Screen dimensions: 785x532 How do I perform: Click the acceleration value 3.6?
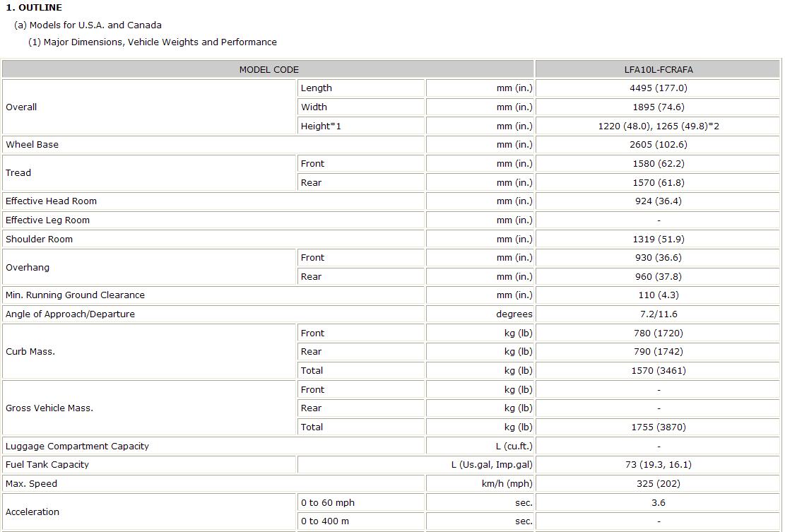(x=659, y=503)
